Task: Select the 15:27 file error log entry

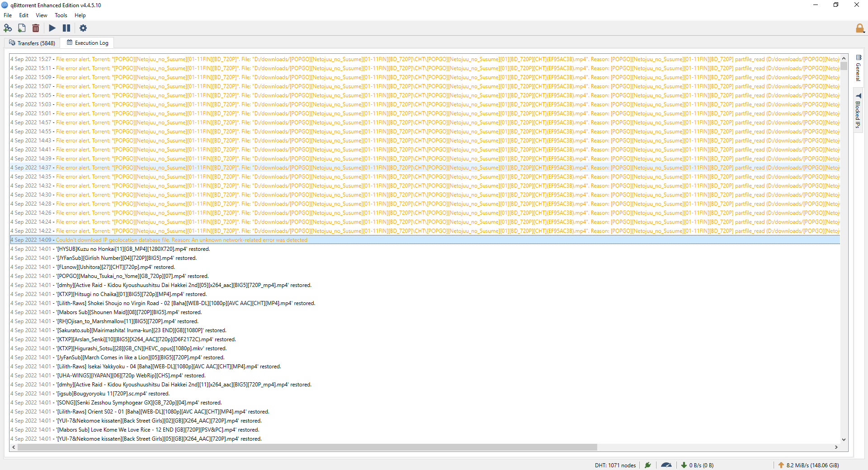Action: pyautogui.click(x=425, y=59)
